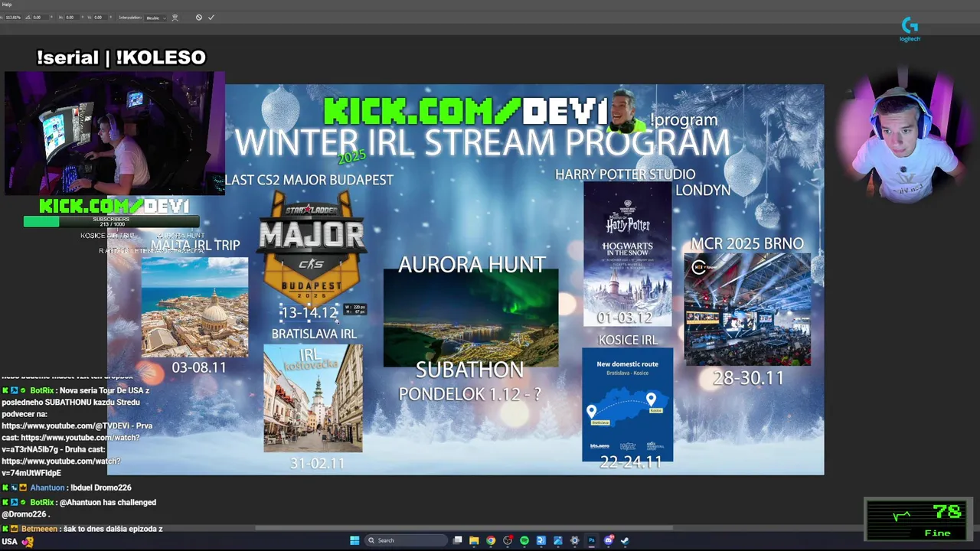Screen dimensions: 980x551
Task: Select the Malta IRL Trip photo
Action: [194, 306]
